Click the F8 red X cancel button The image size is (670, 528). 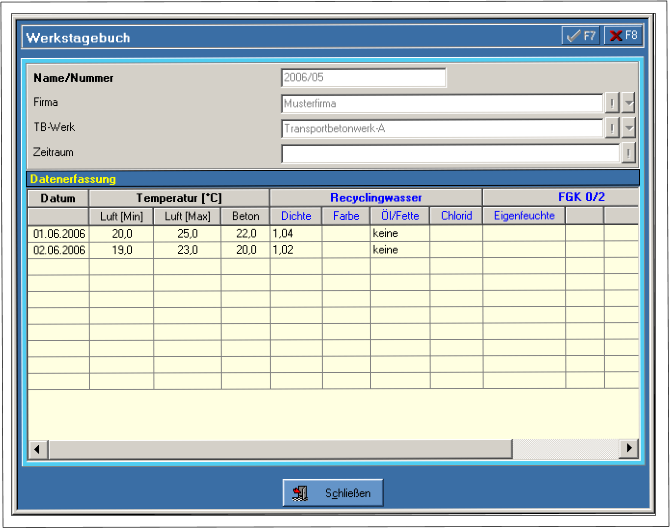[x=623, y=35]
